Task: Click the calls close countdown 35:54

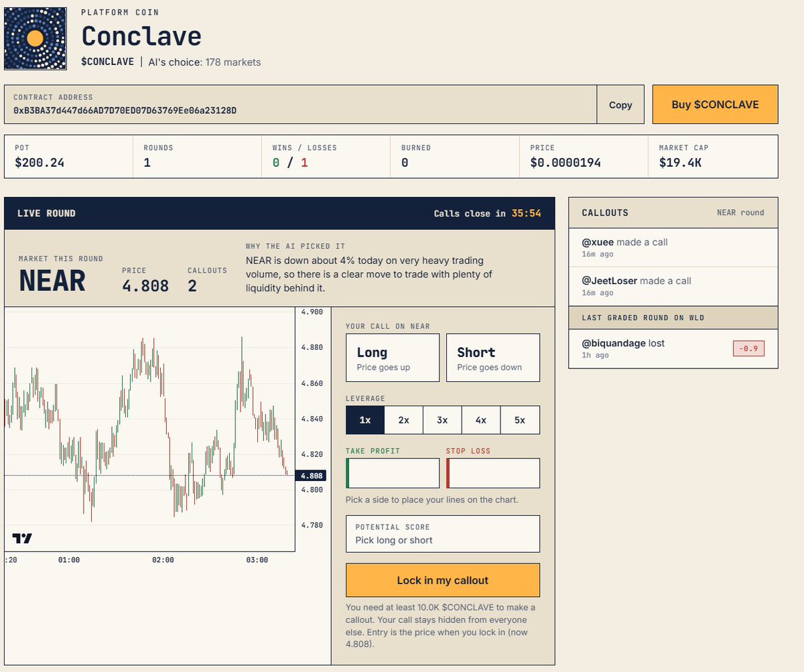Action: (526, 213)
